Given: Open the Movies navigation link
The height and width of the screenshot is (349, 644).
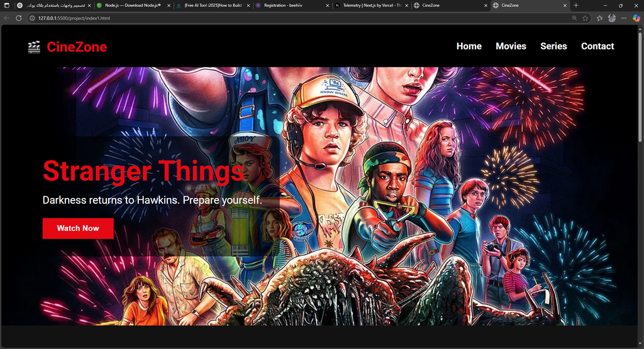Looking at the screenshot, I should click(511, 47).
